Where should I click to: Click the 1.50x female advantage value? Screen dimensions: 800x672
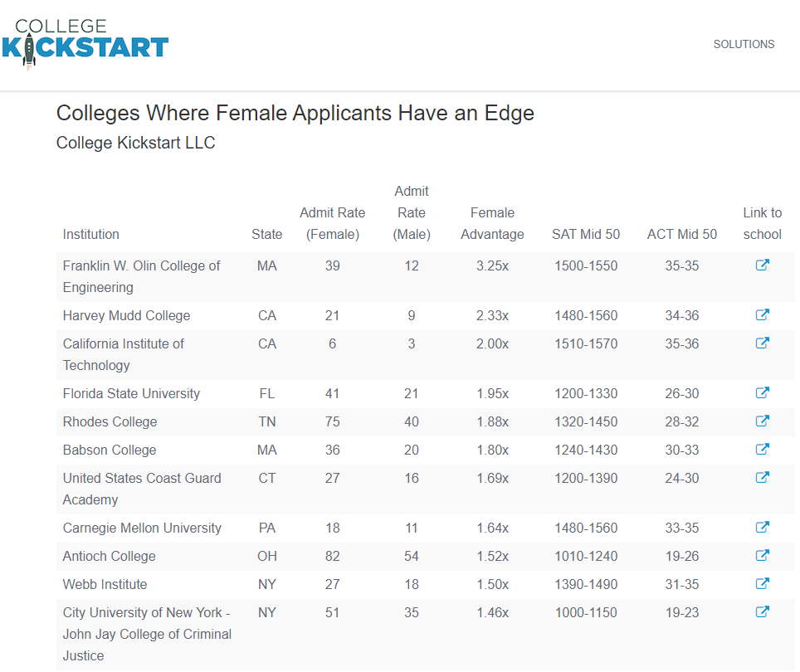(x=492, y=584)
